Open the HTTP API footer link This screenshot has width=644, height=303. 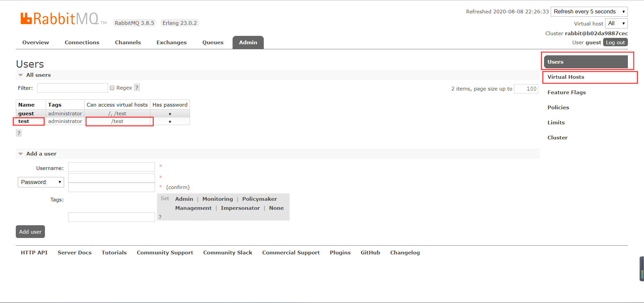tap(34, 253)
